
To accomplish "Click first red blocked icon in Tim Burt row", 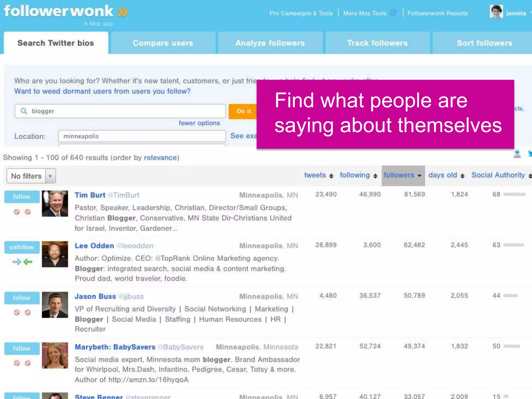I will 17,212.
